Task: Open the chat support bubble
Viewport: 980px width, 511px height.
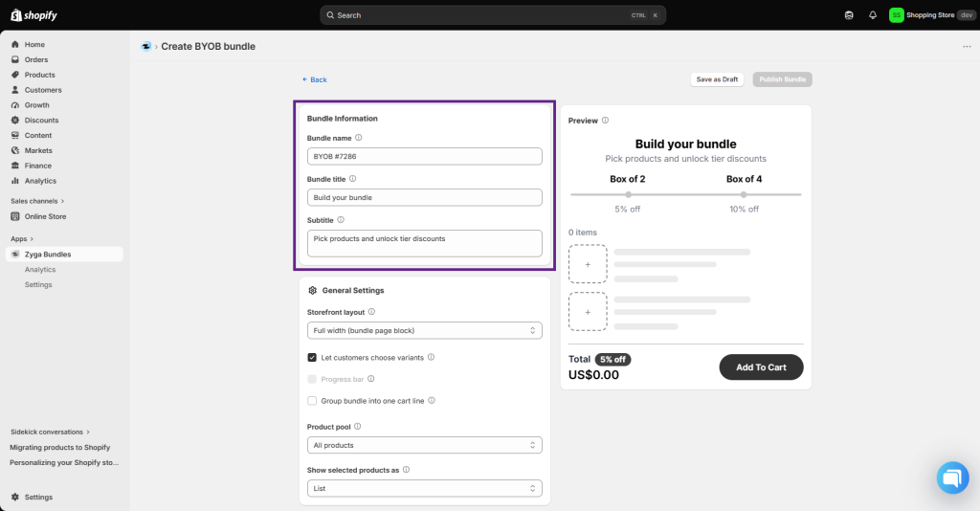Action: click(x=952, y=478)
